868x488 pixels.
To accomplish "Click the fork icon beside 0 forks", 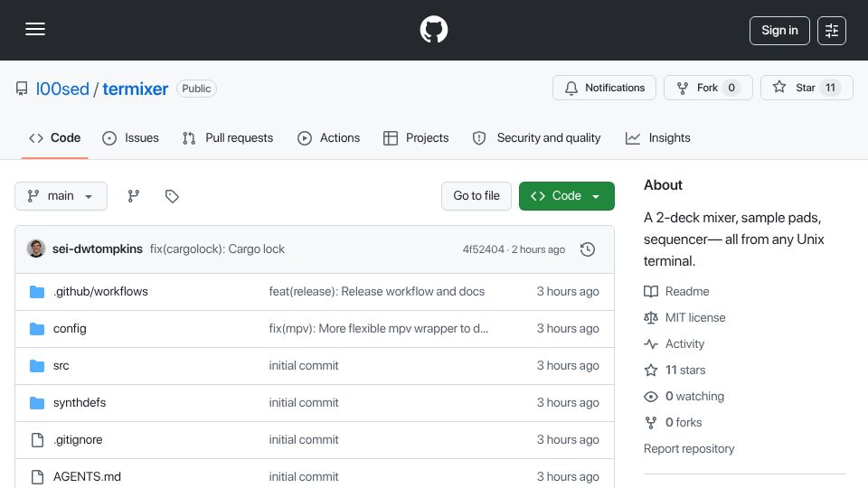I will [651, 423].
